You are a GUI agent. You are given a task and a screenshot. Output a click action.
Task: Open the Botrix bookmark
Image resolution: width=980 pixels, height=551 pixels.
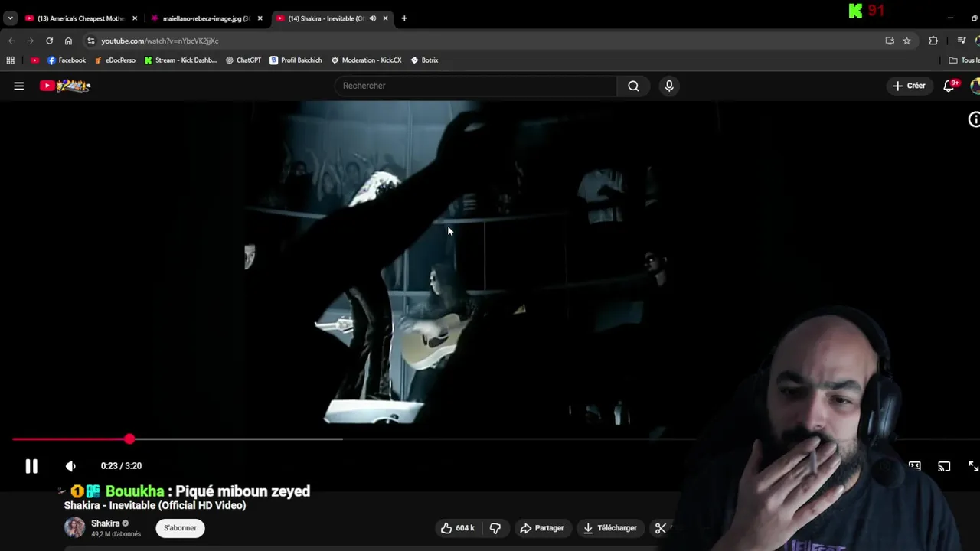(x=424, y=60)
